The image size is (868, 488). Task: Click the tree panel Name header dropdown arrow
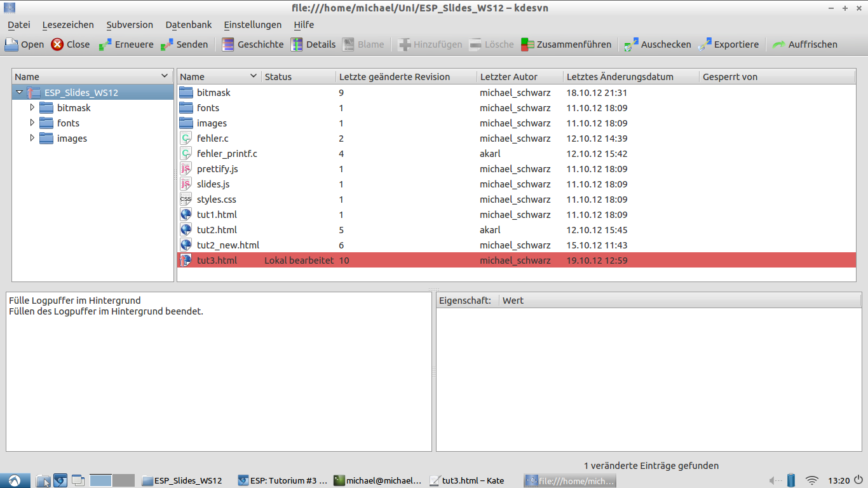point(165,76)
